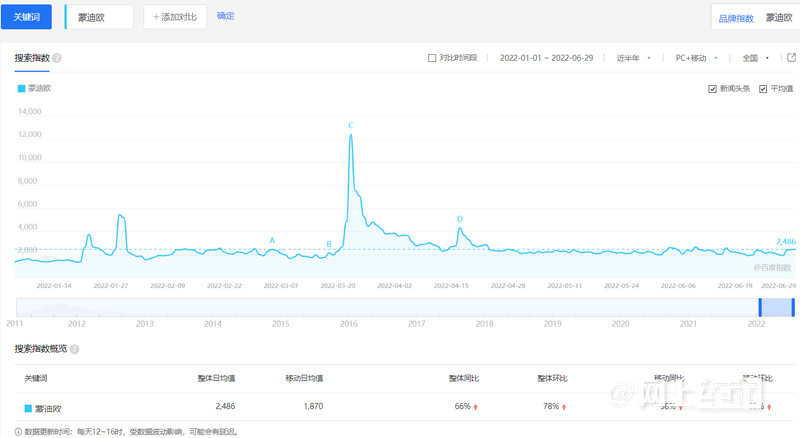The height and width of the screenshot is (438, 800).
Task: Click the 整体环比 column header
Action: point(552,378)
